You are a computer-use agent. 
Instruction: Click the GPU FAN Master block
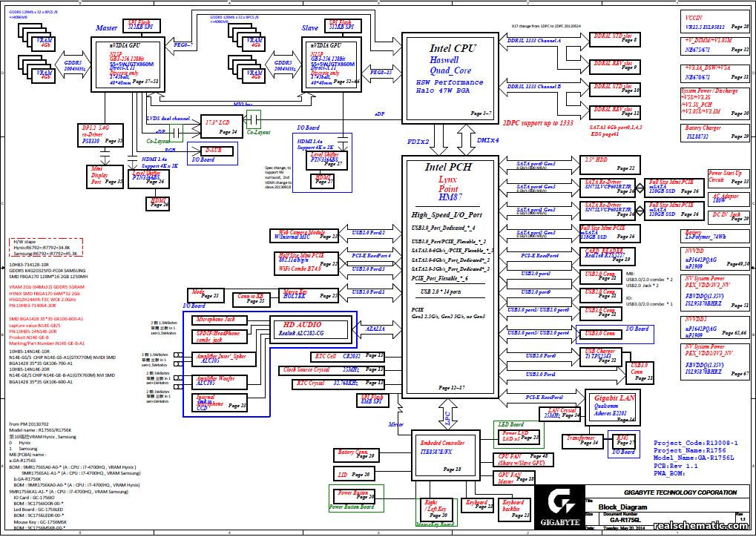point(514,478)
